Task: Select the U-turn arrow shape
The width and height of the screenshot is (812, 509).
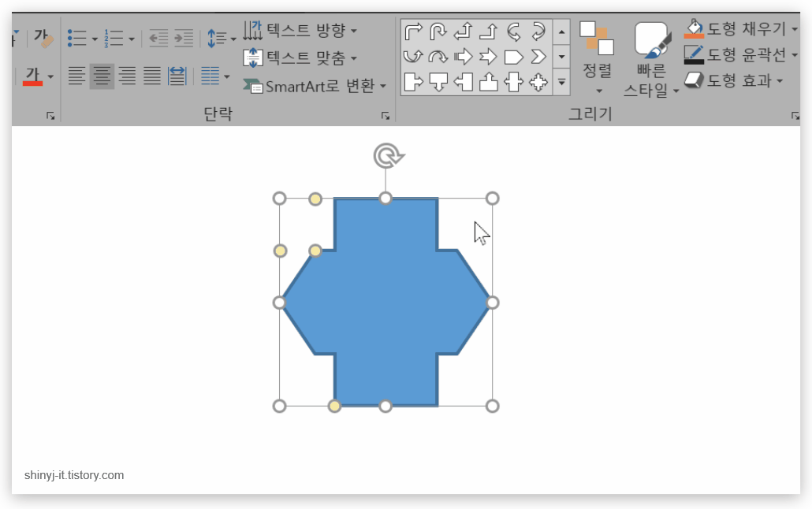Action: 438,32
